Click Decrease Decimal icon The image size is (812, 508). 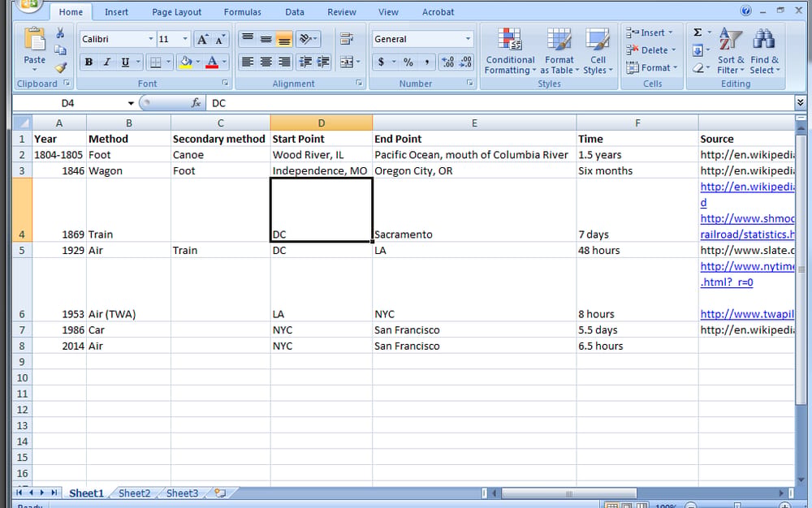(465, 62)
